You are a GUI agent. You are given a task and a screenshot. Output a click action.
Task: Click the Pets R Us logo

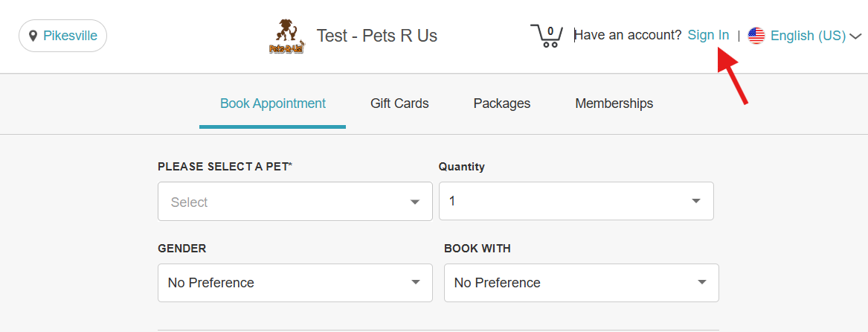point(286,36)
